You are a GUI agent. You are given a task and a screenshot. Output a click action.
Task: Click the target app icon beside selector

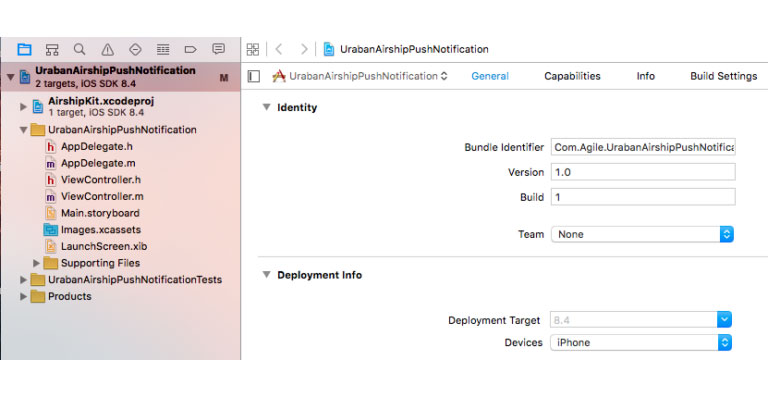click(279, 76)
